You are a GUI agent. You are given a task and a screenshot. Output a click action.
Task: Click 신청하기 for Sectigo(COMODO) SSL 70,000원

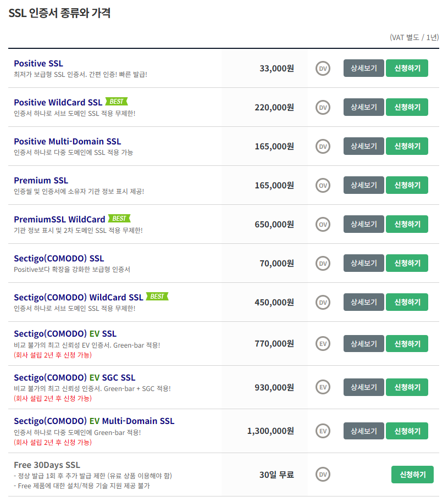(x=407, y=263)
